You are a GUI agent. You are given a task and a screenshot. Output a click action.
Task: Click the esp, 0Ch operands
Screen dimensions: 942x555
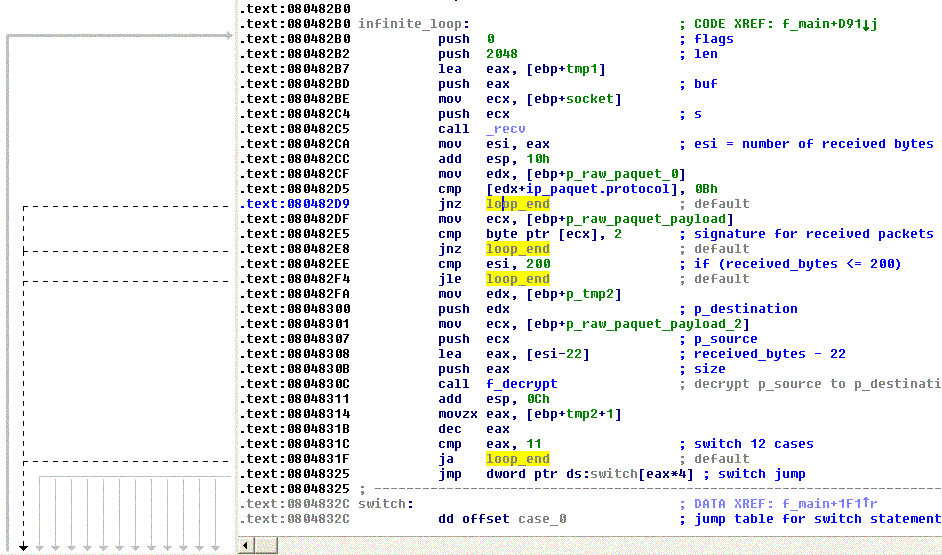518,399
